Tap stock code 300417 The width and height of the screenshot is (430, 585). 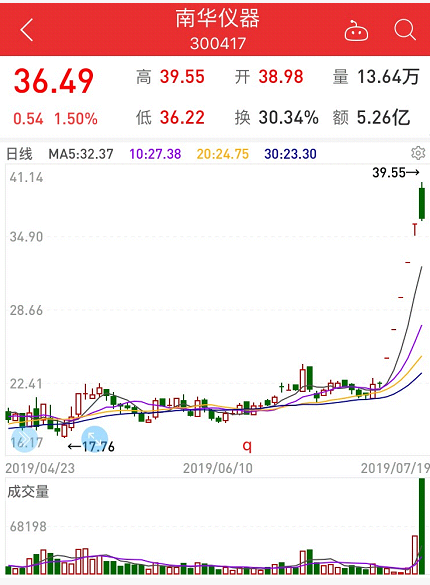tap(218, 44)
